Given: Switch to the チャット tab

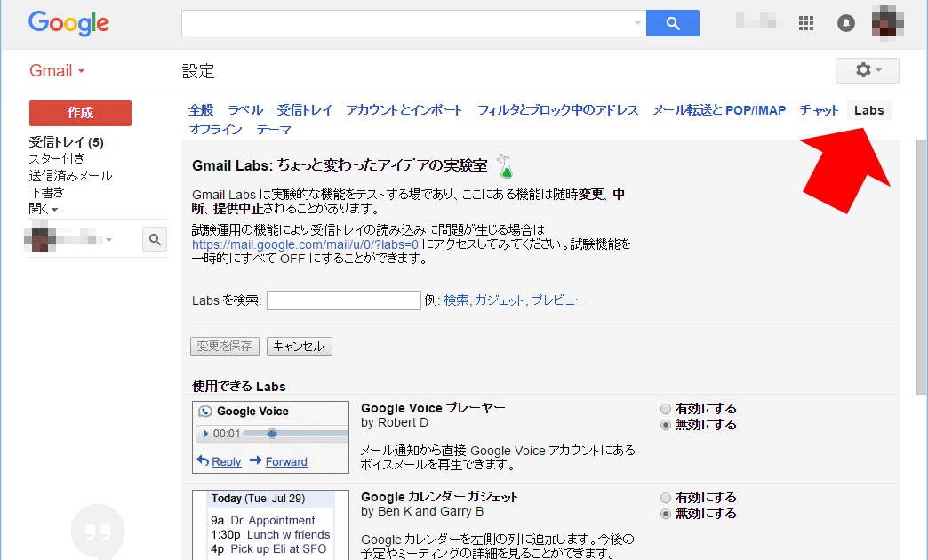Looking at the screenshot, I should pyautogui.click(x=819, y=110).
